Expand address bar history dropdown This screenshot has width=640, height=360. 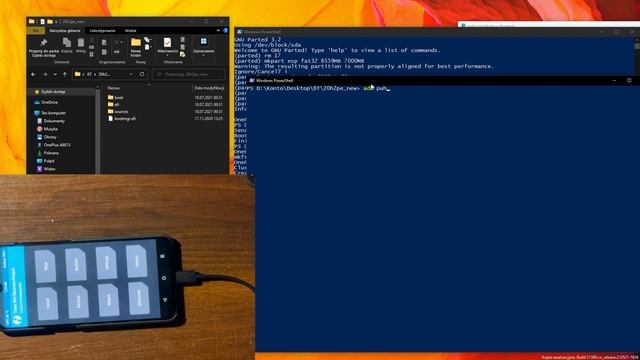coord(131,74)
